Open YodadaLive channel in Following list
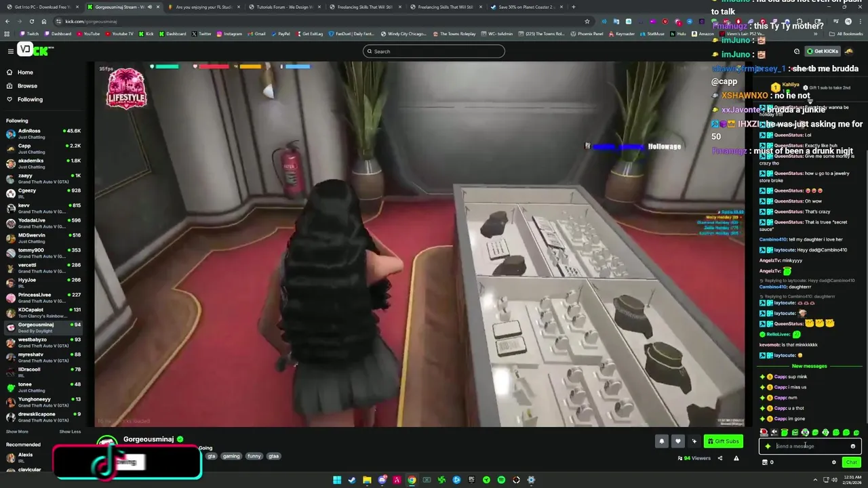The height and width of the screenshot is (488, 868). point(43,223)
